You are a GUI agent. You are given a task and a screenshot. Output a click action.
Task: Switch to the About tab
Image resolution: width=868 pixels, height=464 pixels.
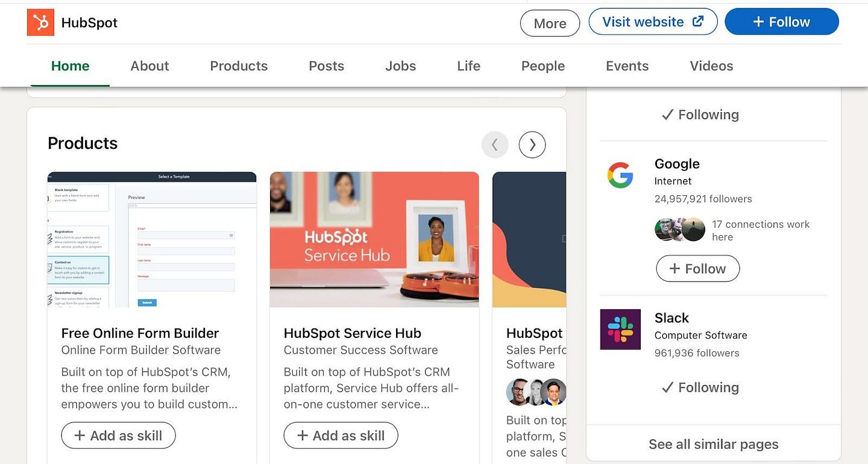[x=149, y=66]
